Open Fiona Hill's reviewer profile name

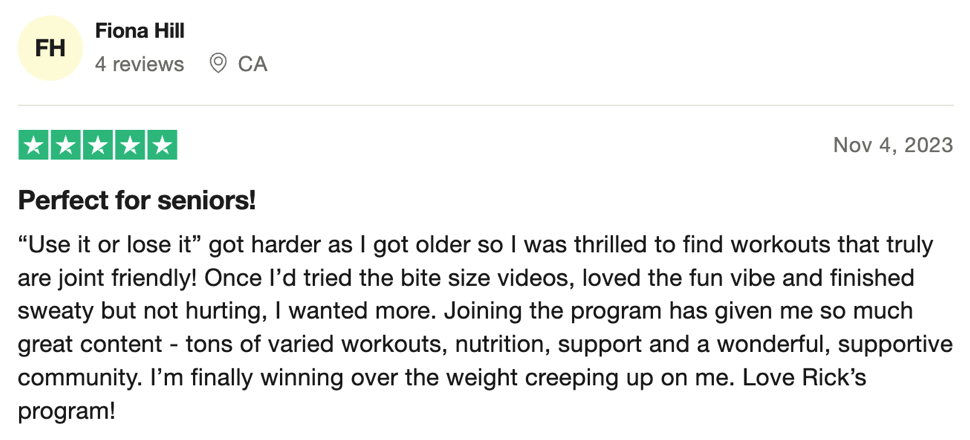(140, 30)
